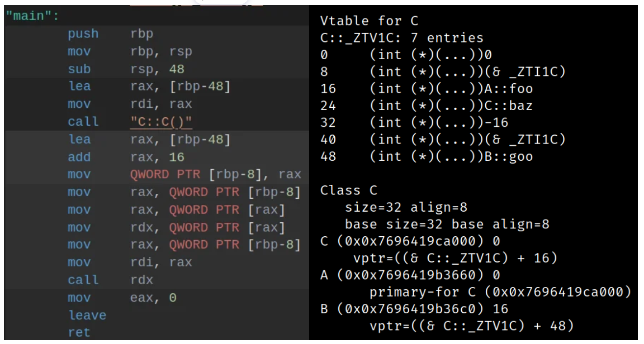Viewport: 644px width, 344px height.
Task: Click the sub rsp, 48 line
Action: click(126, 69)
